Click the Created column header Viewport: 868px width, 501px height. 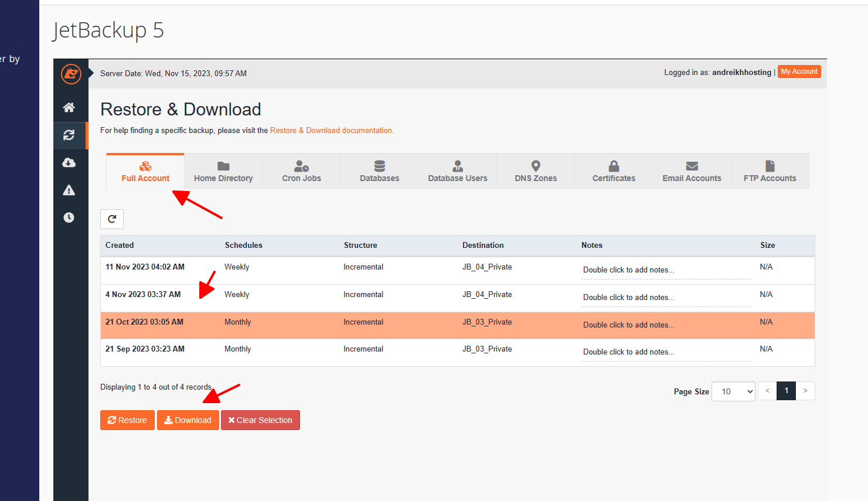(120, 246)
